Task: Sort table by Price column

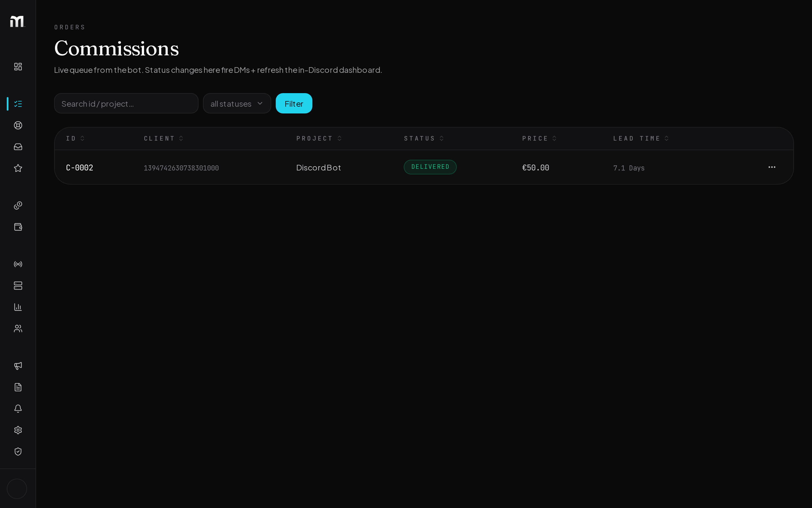Action: (x=539, y=138)
